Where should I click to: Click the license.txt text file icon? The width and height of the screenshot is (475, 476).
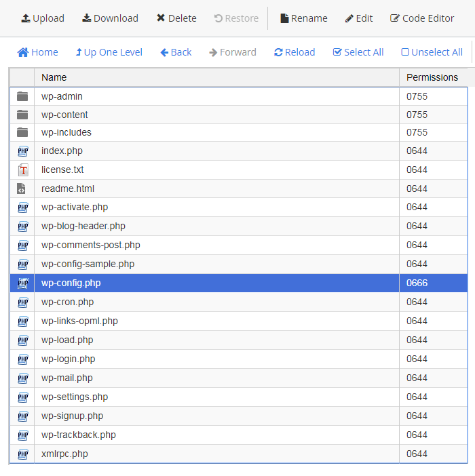coord(23,170)
